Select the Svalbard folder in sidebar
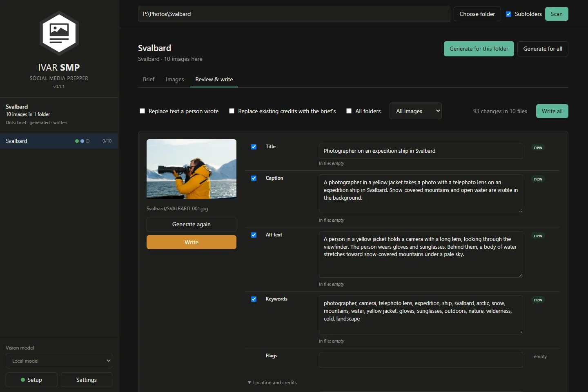This screenshot has height=392, width=588. [x=59, y=141]
